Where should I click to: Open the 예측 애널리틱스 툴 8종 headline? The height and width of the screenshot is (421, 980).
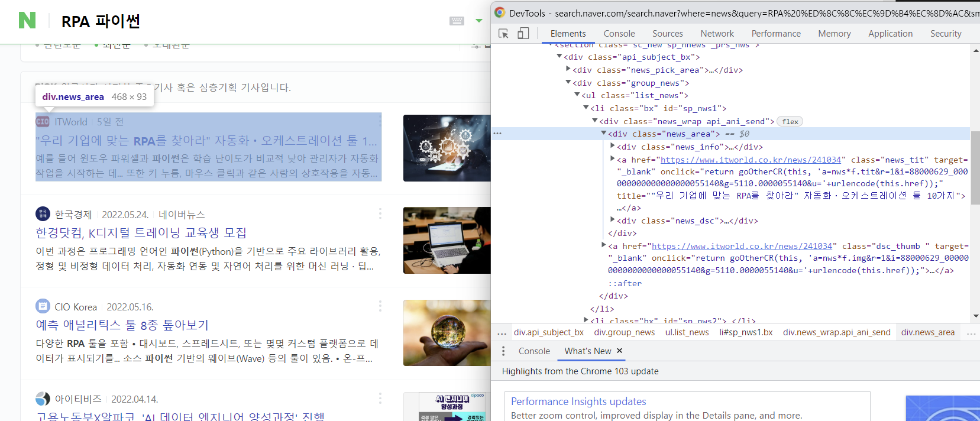pos(122,325)
